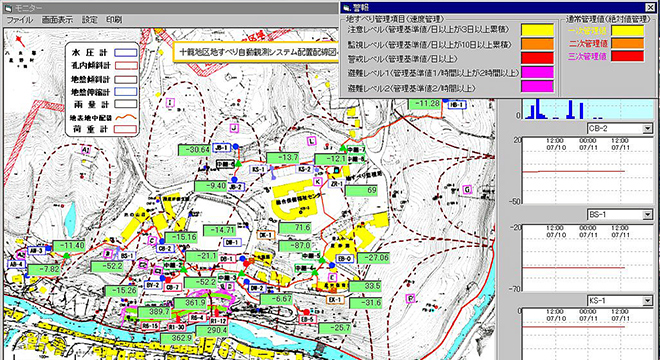This screenshot has width=660, height=360.
Task: Select the JB-2 sensor label
Action: pyautogui.click(x=236, y=187)
